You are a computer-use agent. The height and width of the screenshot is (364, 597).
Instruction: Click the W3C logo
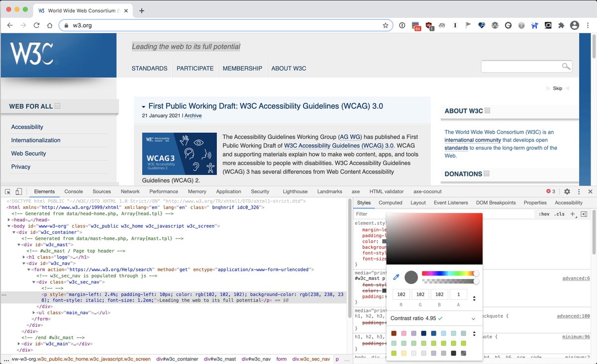coord(33,54)
